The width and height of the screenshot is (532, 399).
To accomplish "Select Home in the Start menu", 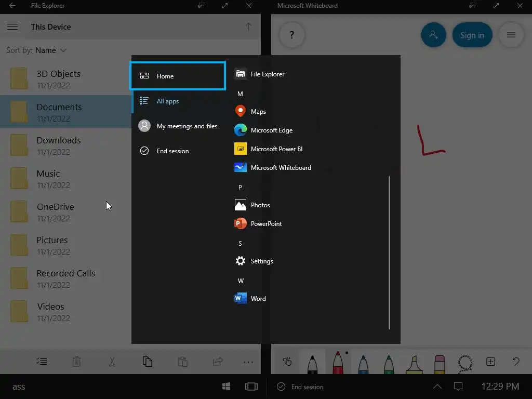I will pyautogui.click(x=178, y=76).
